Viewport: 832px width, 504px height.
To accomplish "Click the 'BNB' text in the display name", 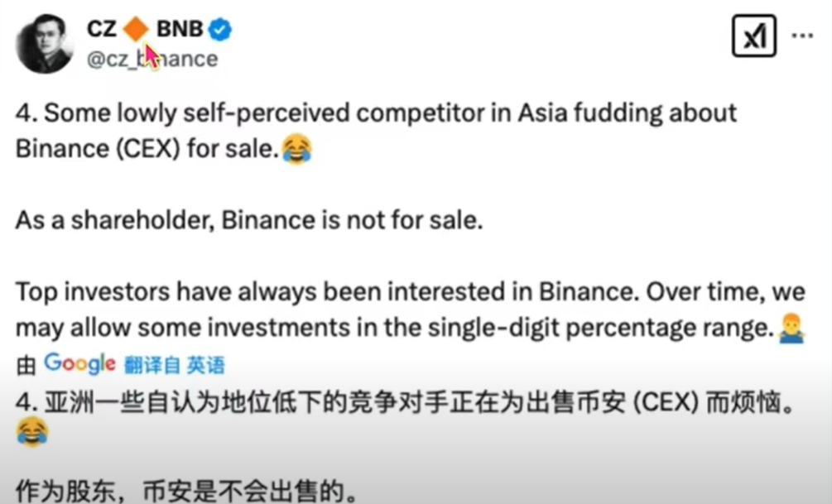I will click(x=180, y=29).
